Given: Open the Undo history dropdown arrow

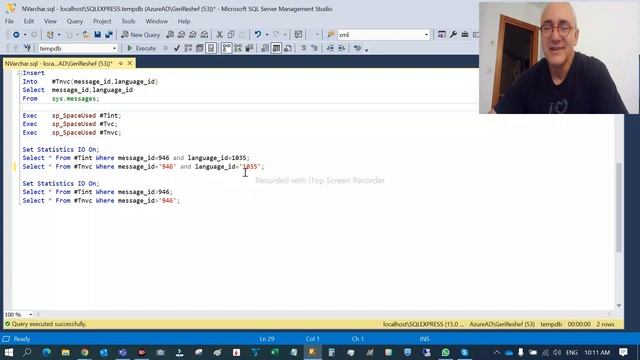Looking at the screenshot, I should (267, 35).
